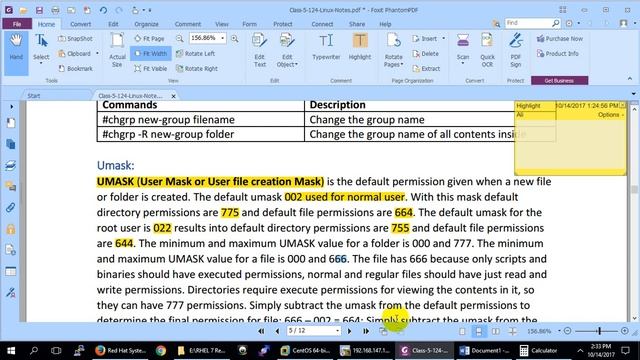Open the File menu
640x360 pixels.
pos(17,24)
